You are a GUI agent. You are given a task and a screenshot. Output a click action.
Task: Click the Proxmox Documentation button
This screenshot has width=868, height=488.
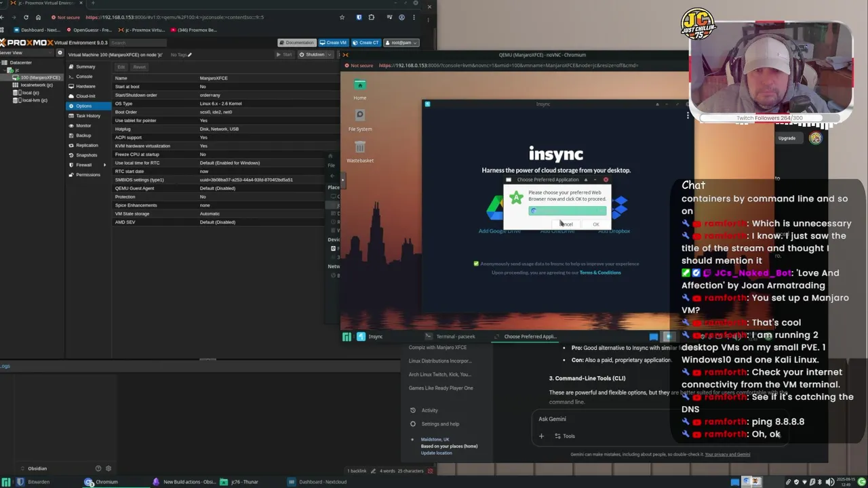coord(296,43)
